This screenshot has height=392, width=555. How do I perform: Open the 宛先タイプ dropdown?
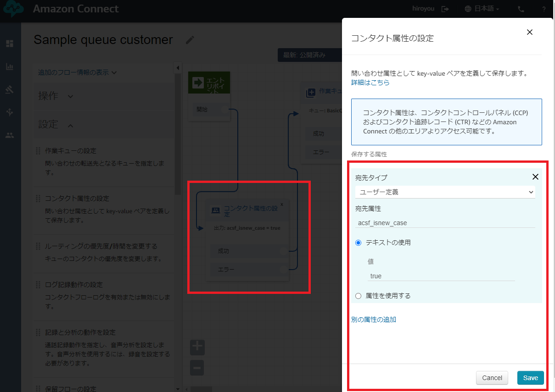coord(445,192)
